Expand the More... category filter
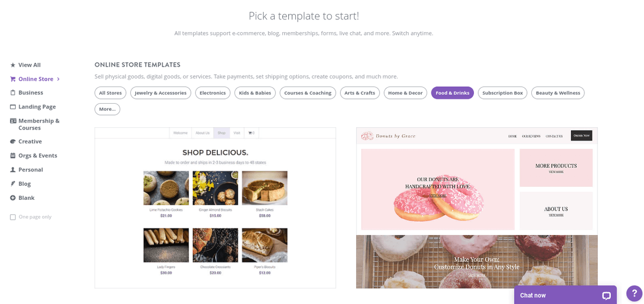644x304 pixels. pyautogui.click(x=107, y=109)
